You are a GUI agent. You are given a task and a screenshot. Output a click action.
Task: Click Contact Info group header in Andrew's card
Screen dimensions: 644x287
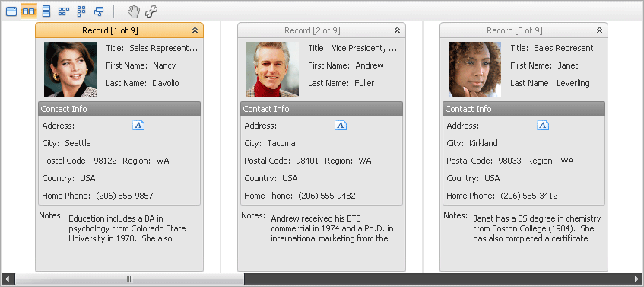click(x=321, y=109)
